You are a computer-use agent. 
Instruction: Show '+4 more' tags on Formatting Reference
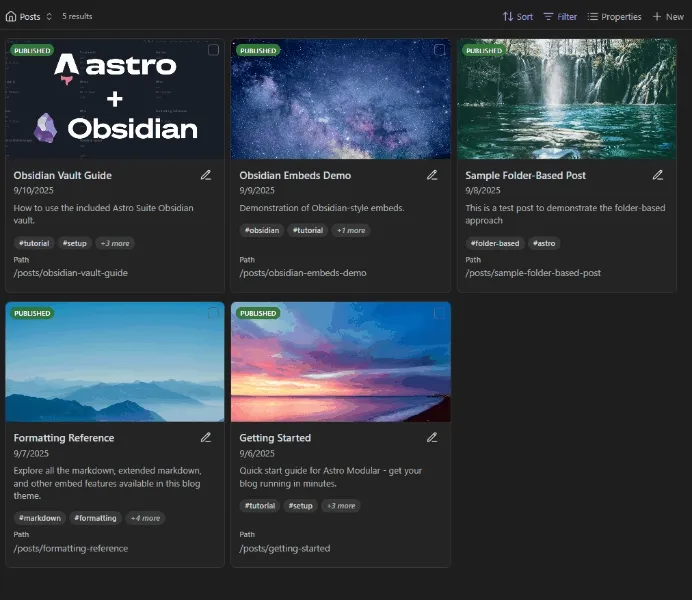[145, 518]
